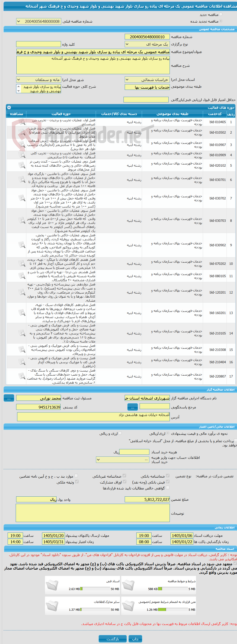The height and width of the screenshot is (644, 237).
Task: Open view icon for row bld-210404
Action: [22, 362]
